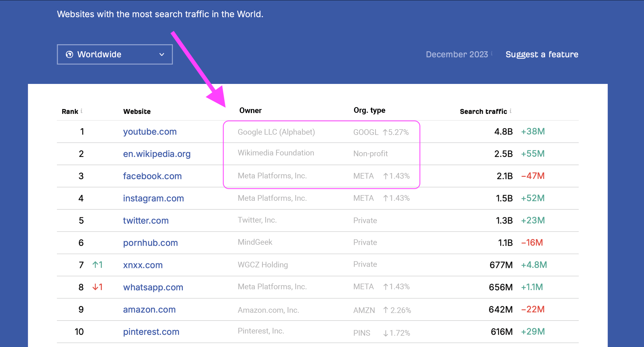Viewport: 644px width, 347px height.
Task: Click −16M traffic change for pornhub.com
Action: tap(532, 243)
